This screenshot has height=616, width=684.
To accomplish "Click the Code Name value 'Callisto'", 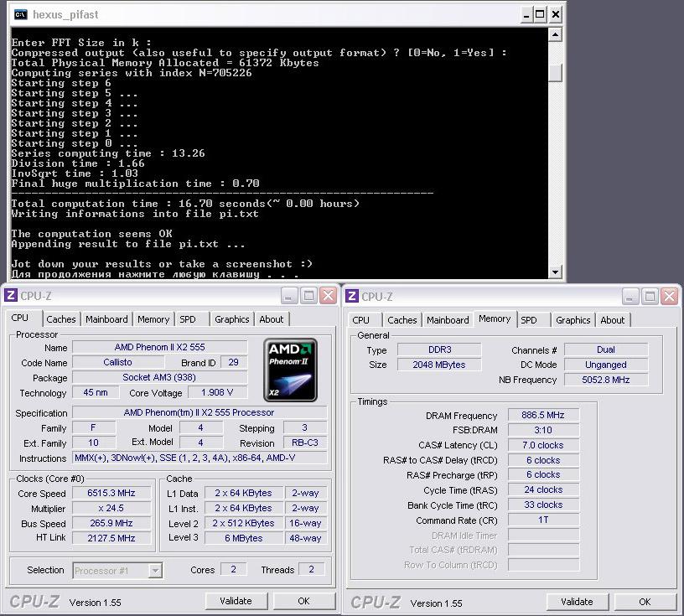I will tap(118, 363).
